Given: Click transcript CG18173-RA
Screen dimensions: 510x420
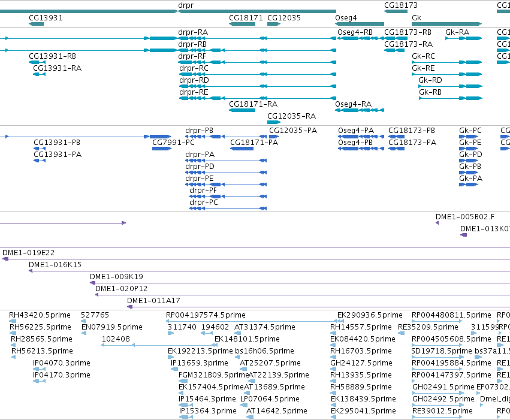Looking at the screenshot, I should click(408, 44).
